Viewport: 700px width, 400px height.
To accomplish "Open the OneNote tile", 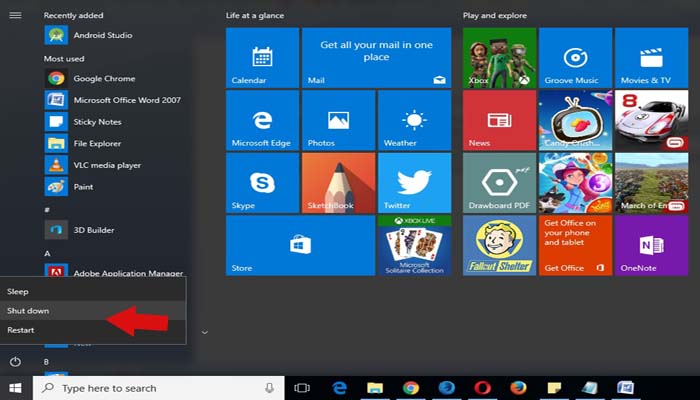I will tap(651, 245).
